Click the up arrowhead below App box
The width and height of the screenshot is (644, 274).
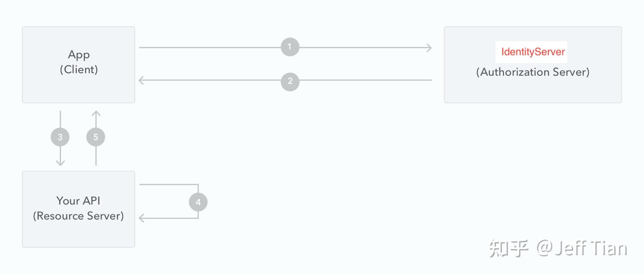click(x=96, y=115)
